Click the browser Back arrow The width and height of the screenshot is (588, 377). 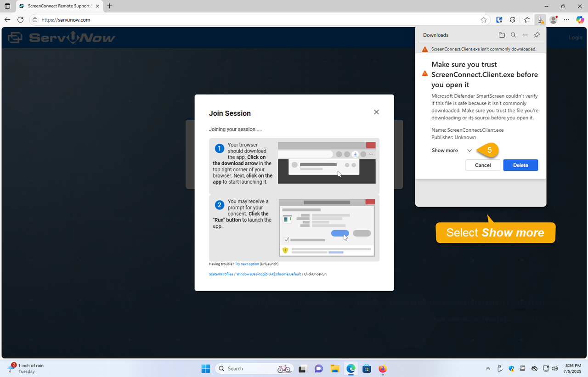point(7,20)
